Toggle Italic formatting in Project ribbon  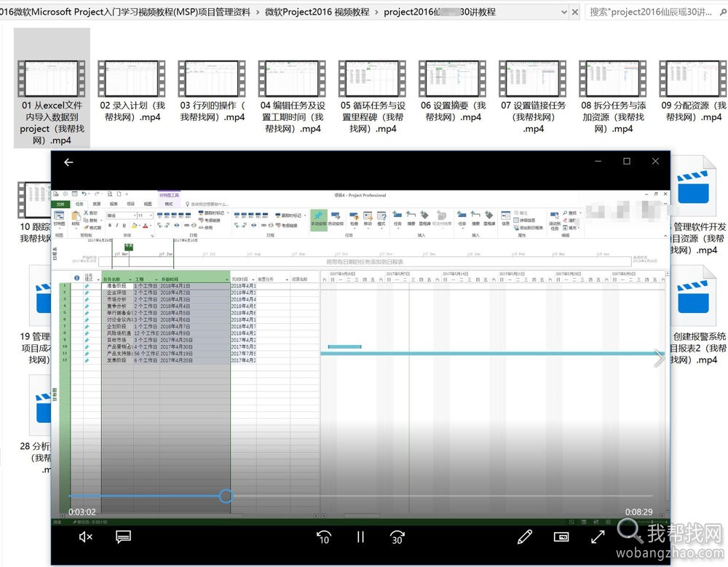click(117, 225)
